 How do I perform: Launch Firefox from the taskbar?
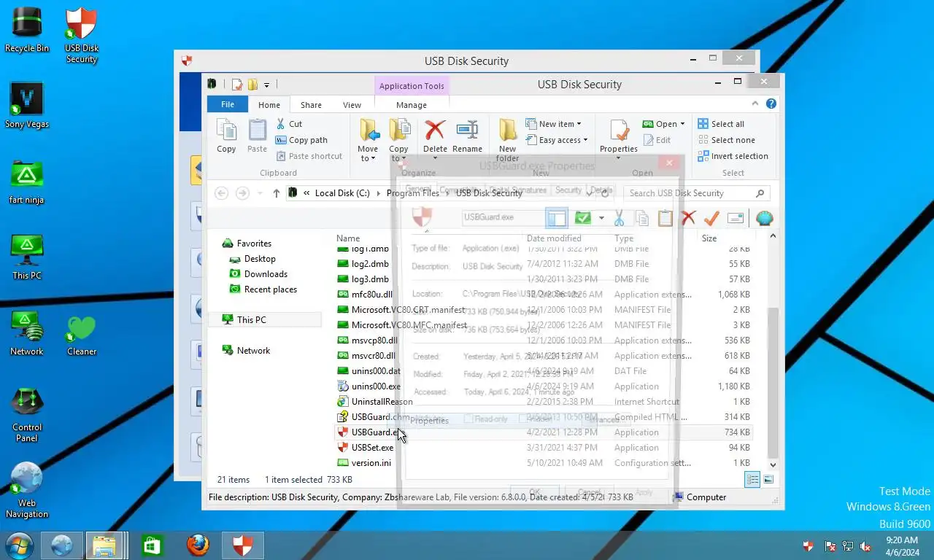(198, 545)
